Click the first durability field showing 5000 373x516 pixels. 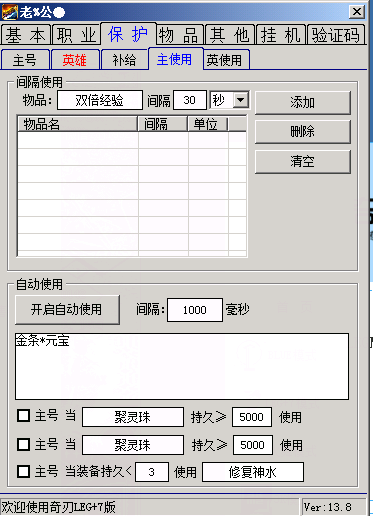(252, 417)
